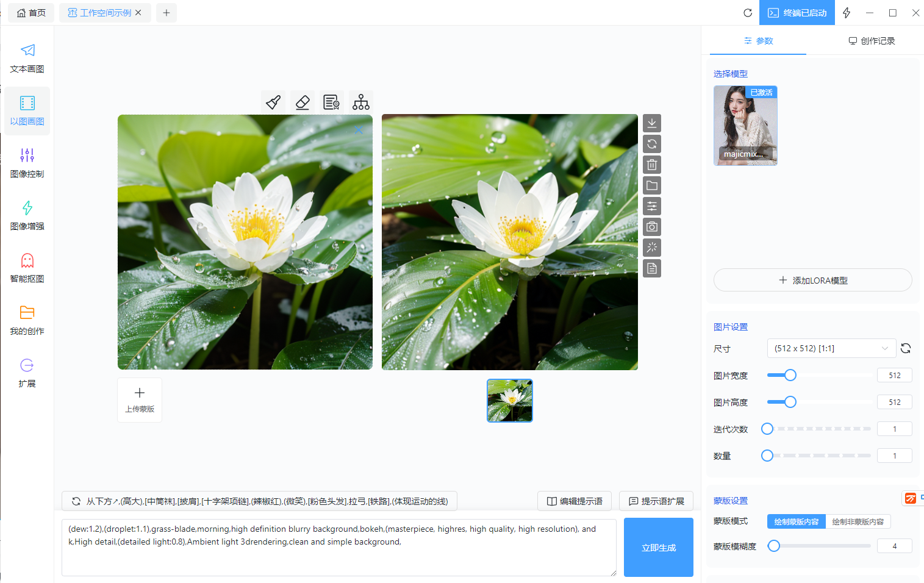Select the eraser tool above the image

tap(303, 102)
